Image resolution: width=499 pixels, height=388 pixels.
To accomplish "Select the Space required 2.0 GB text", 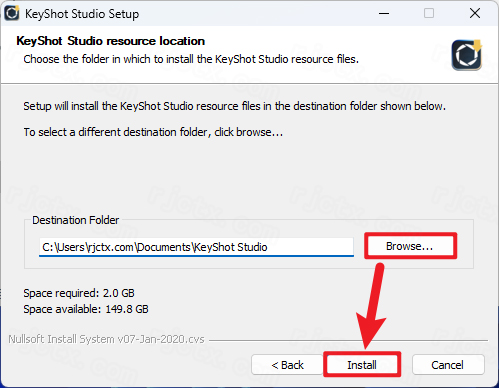I will point(79,293).
